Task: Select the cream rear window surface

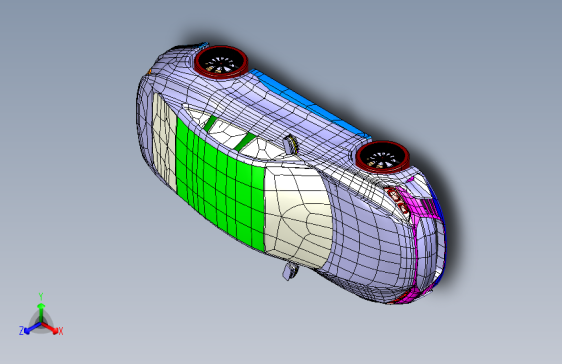Action: (164, 142)
